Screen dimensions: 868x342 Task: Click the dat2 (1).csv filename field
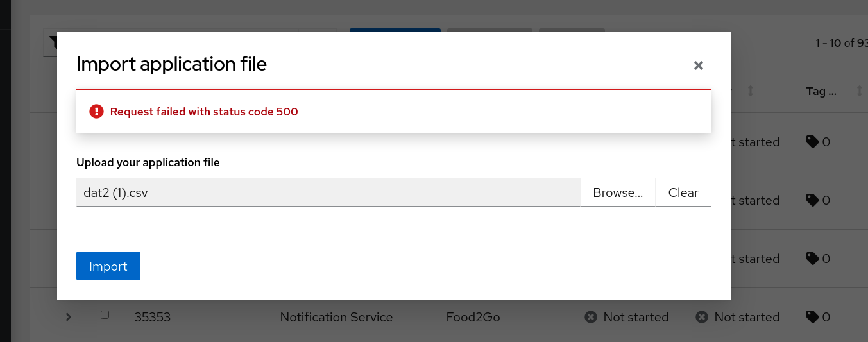(328, 192)
